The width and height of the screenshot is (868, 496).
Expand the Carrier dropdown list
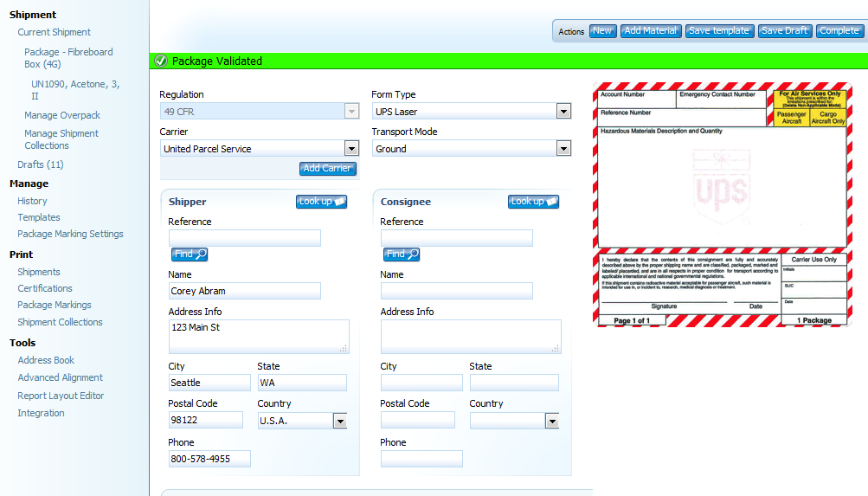351,149
